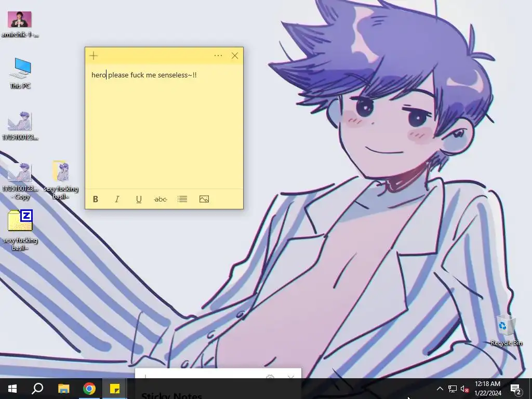Select the amirchik-1 desktop image file

(x=20, y=24)
